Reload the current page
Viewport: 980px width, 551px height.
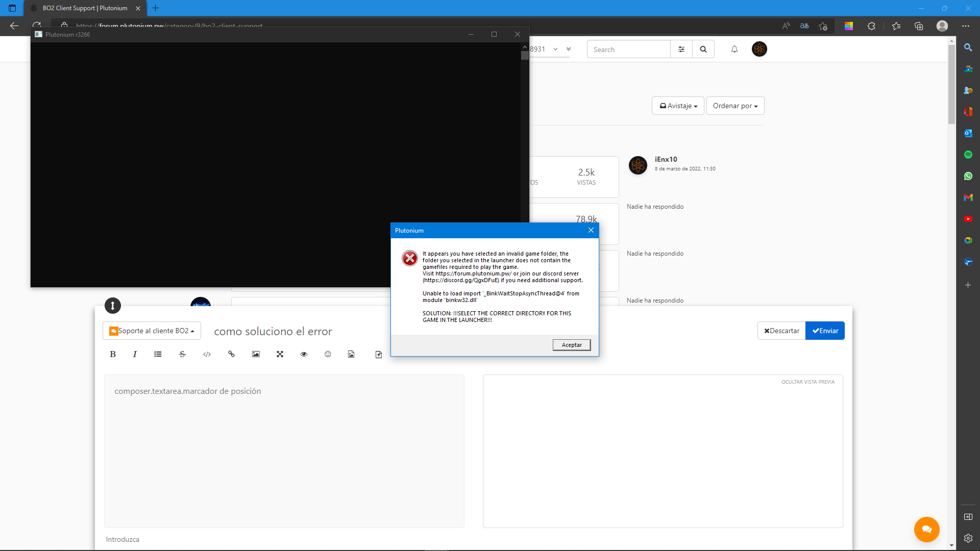37,26
